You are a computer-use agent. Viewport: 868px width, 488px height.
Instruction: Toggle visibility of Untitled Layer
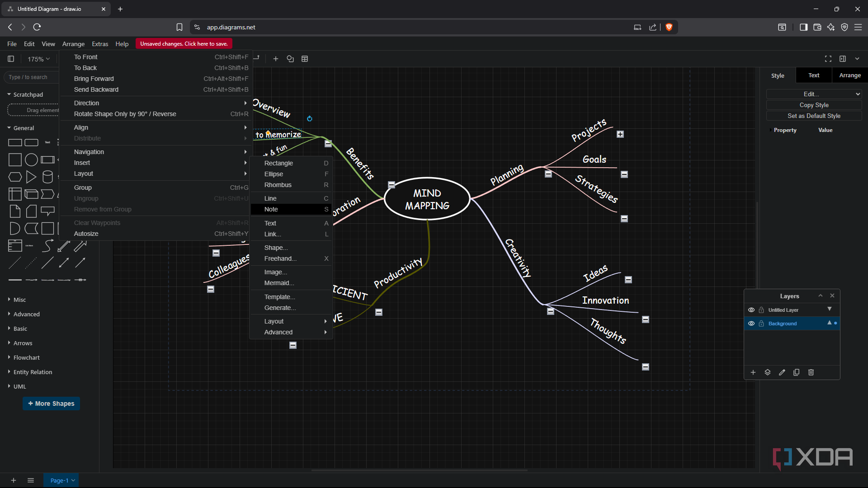tap(751, 310)
